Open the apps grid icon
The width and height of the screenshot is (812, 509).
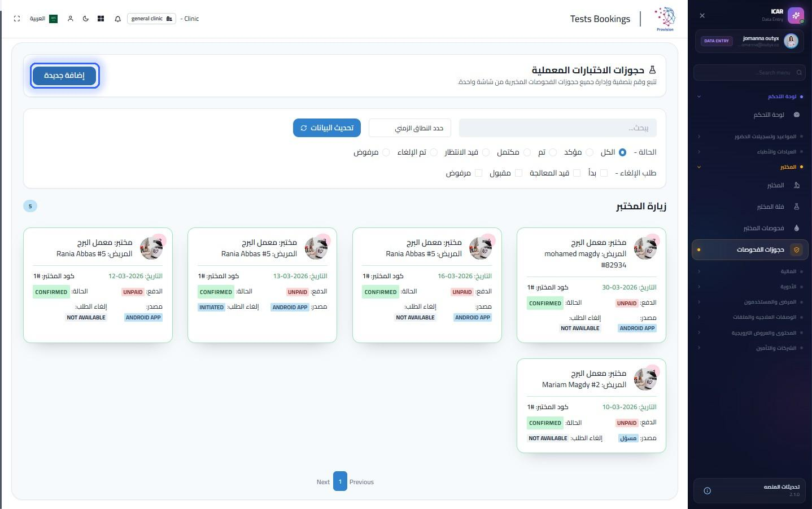coord(101,19)
